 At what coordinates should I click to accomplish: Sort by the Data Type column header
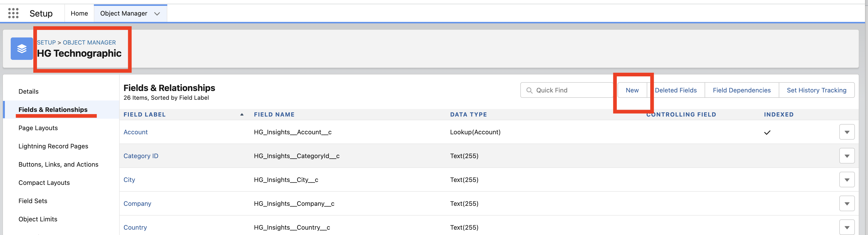[x=468, y=115]
